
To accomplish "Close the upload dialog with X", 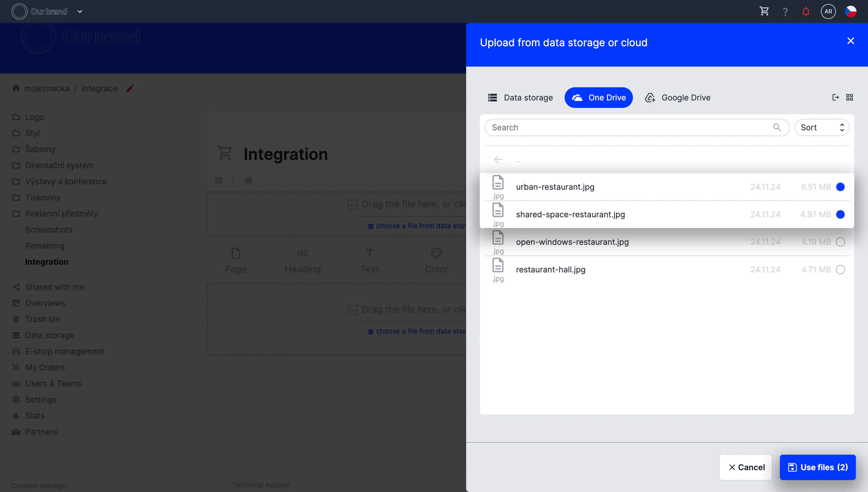I will (850, 41).
